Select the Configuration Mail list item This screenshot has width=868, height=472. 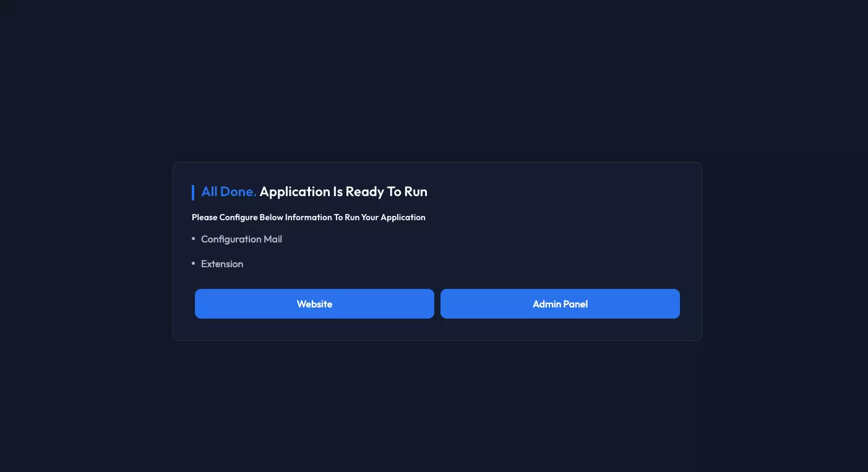pyautogui.click(x=241, y=239)
